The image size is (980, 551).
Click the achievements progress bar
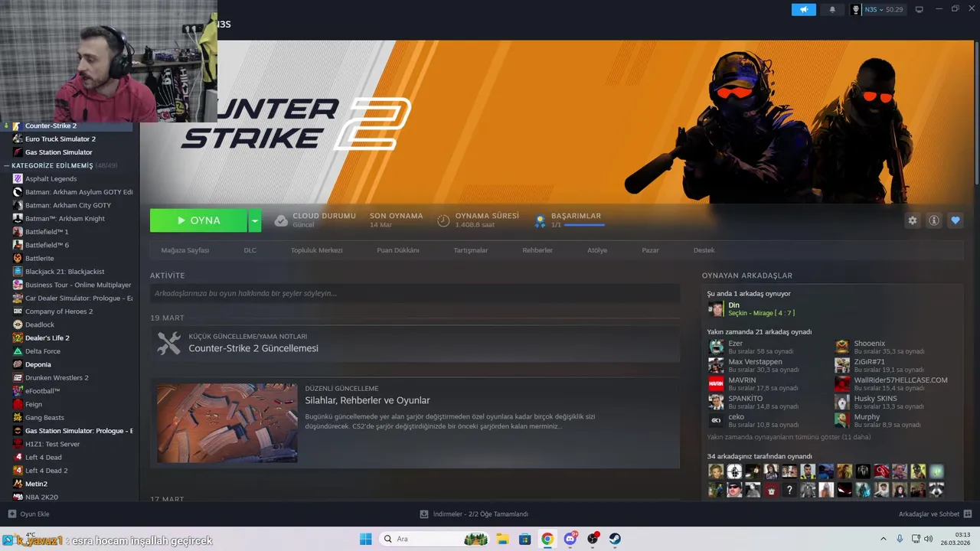click(583, 225)
